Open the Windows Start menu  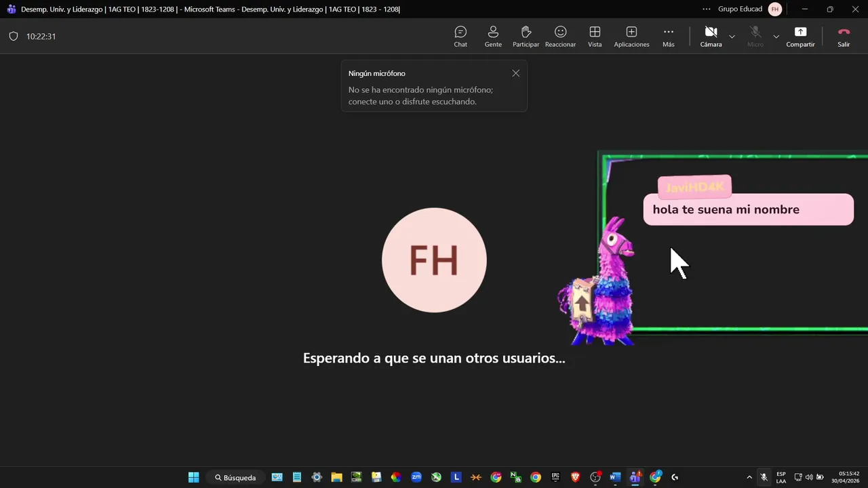click(x=193, y=477)
